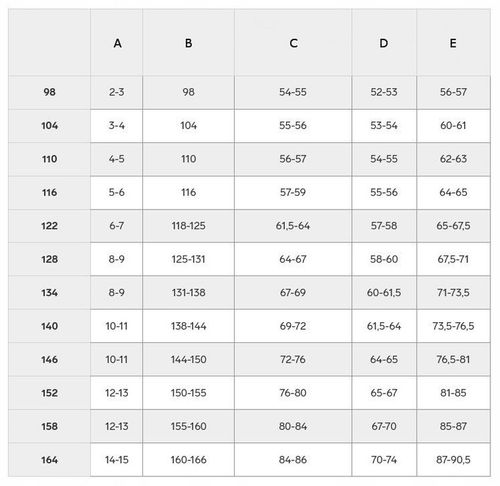
Task: Select age cell 2-3 in first row
Action: click(x=117, y=92)
